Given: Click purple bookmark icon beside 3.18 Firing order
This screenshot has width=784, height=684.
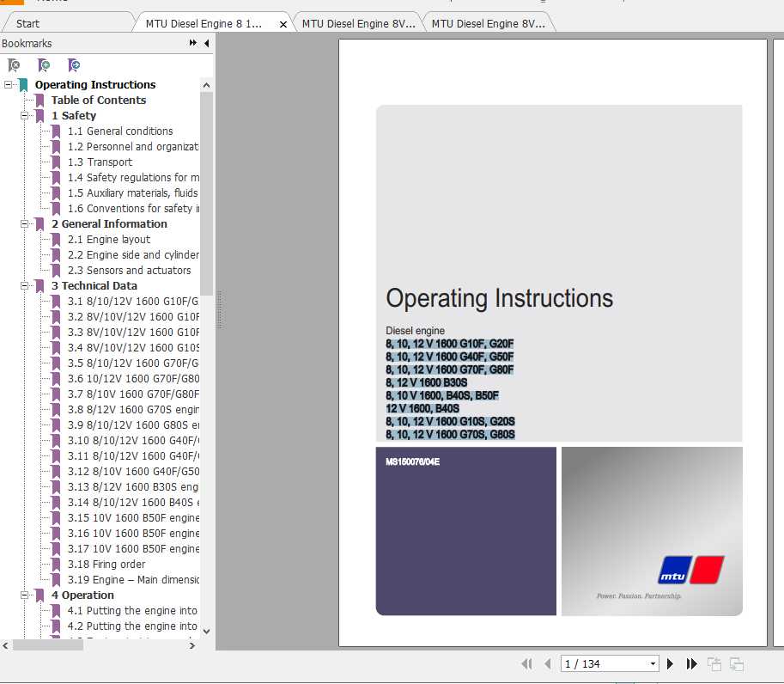Looking at the screenshot, I should pyautogui.click(x=56, y=565).
